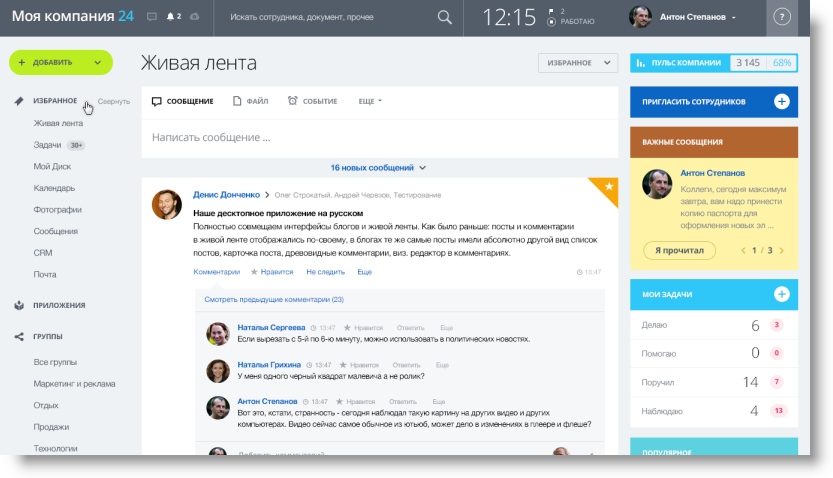
Task: Click plus icon to invite employees
Action: click(x=781, y=102)
